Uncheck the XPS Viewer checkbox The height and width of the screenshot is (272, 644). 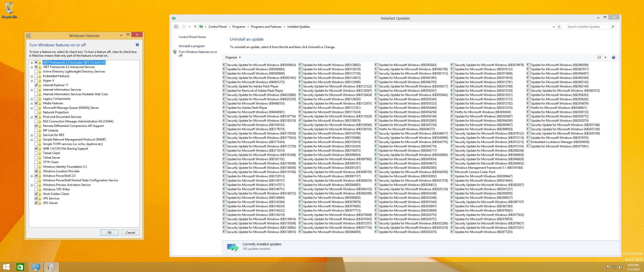click(x=36, y=203)
